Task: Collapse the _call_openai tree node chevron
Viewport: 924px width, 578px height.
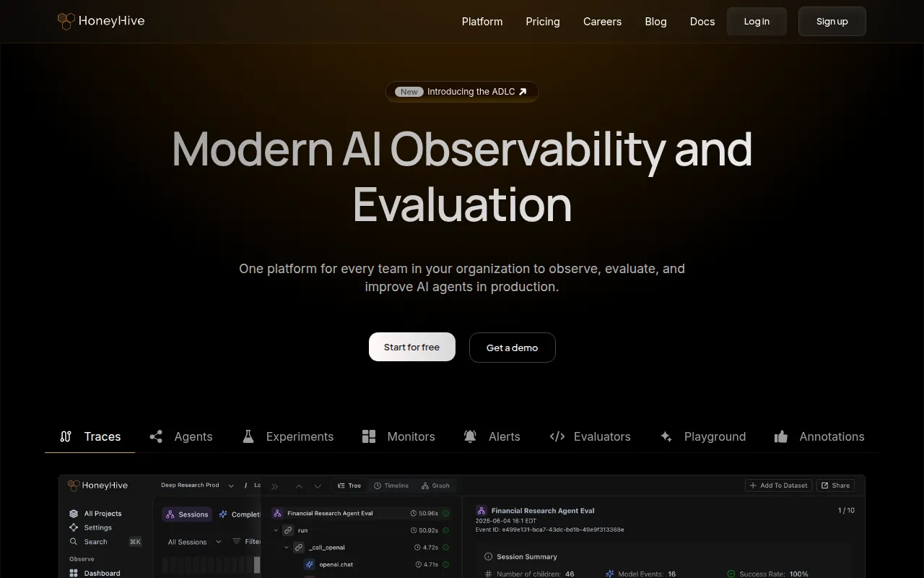Action: 287,548
